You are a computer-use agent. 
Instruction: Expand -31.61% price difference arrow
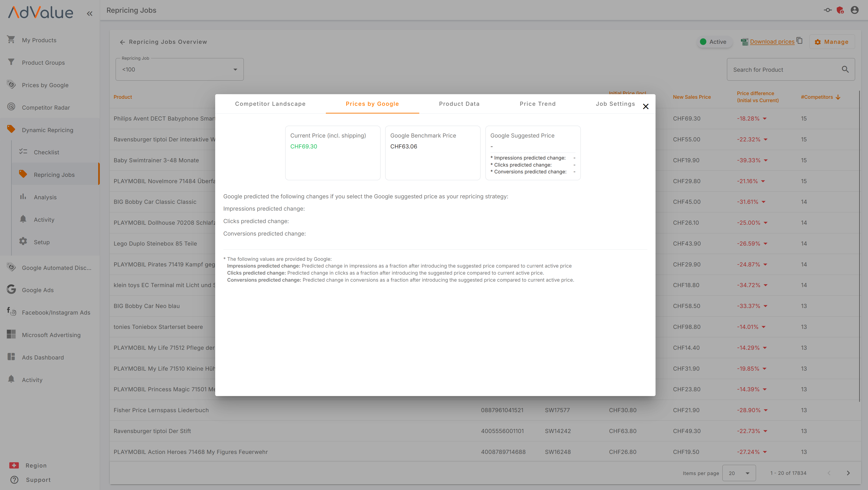click(763, 202)
